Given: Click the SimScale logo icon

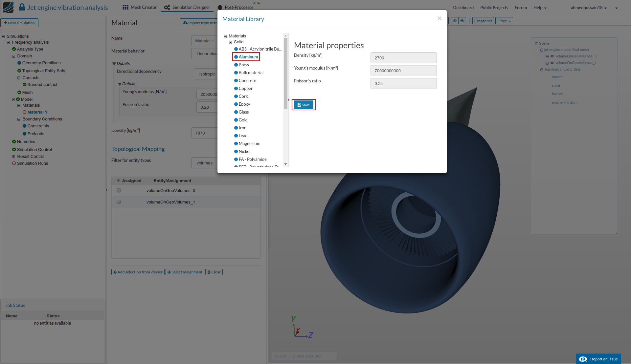Looking at the screenshot, I should pos(8,7).
